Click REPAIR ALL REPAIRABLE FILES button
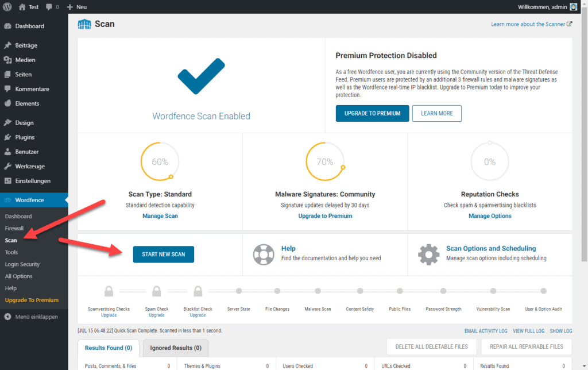Screen dimensions: 588x370 (527, 347)
